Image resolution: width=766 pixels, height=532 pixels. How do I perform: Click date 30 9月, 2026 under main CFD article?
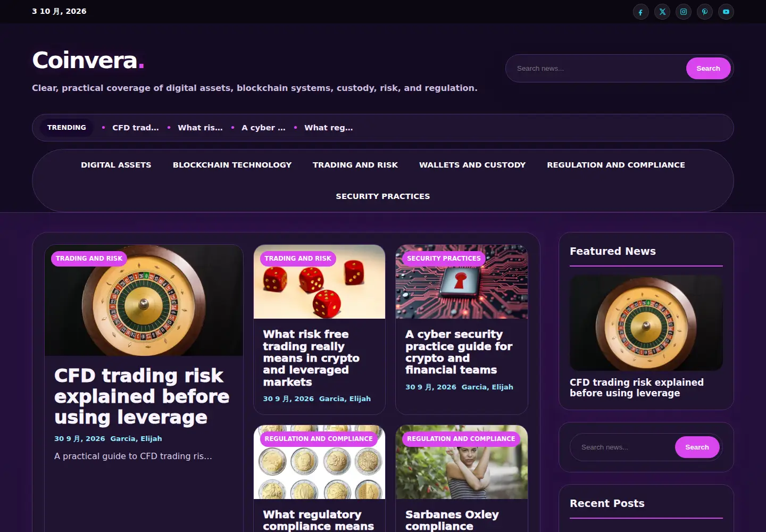[x=80, y=439]
